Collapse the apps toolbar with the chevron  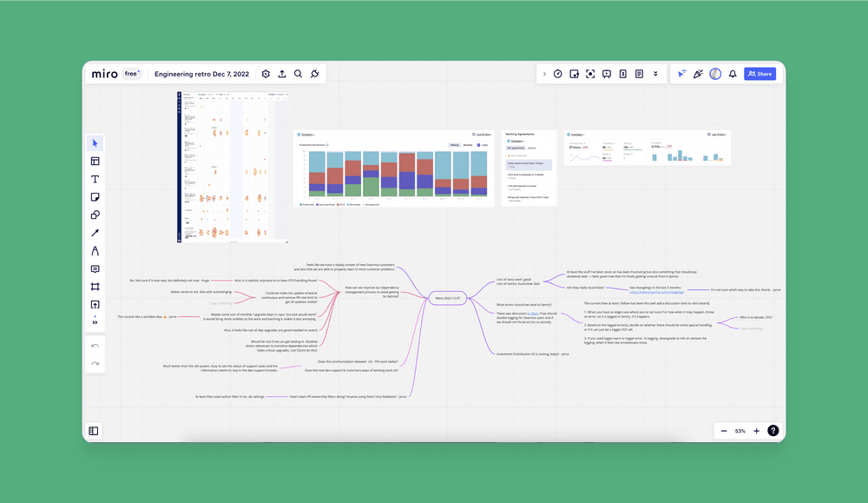coord(544,74)
